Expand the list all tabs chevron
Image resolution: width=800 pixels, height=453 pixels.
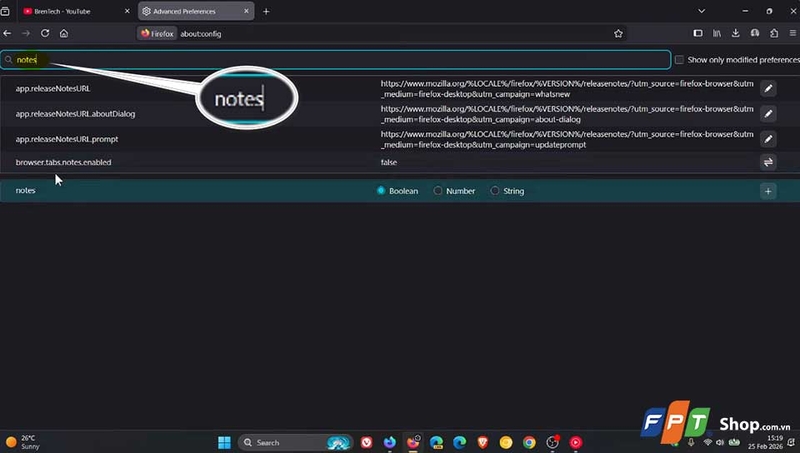702,11
